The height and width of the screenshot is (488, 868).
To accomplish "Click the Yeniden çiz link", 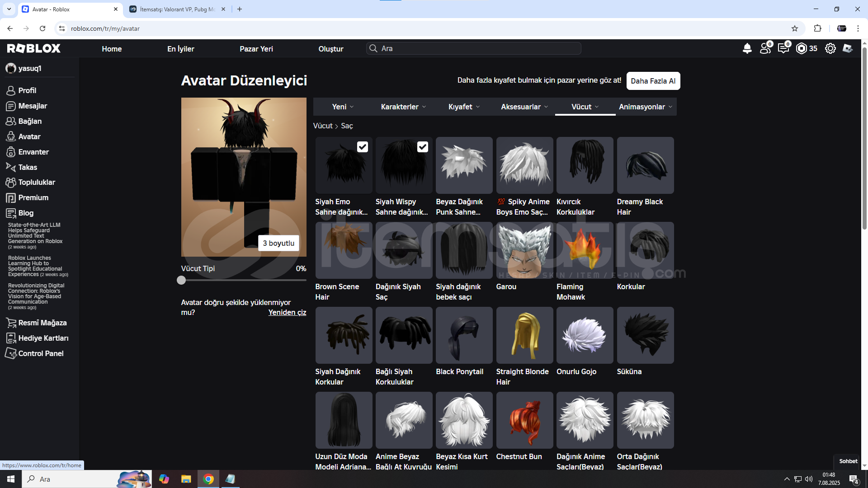I will coord(287,312).
